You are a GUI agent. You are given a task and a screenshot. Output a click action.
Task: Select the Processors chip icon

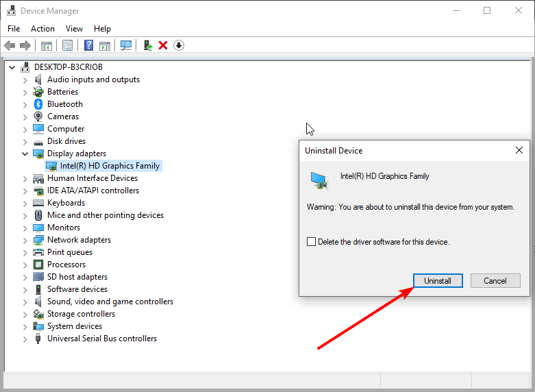click(x=38, y=265)
